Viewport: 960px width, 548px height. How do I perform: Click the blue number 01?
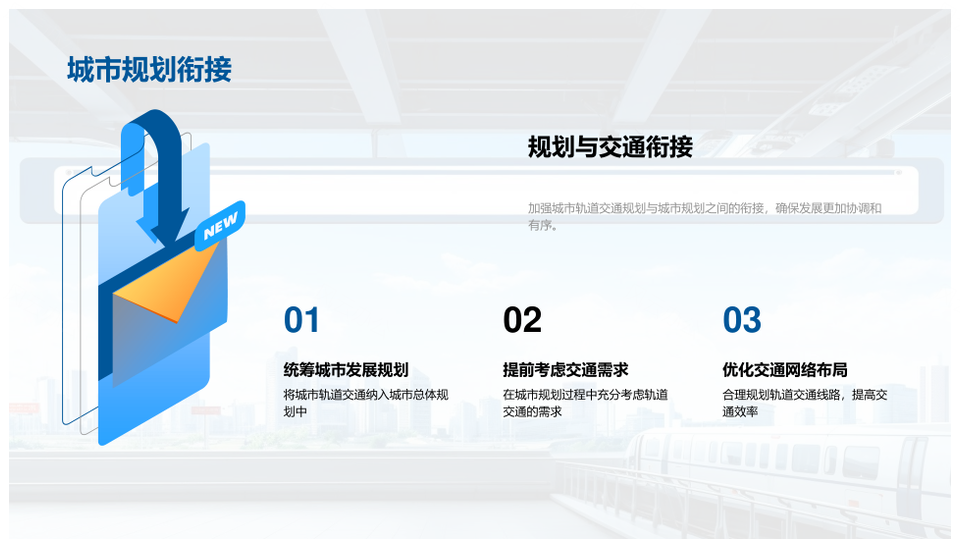(302, 320)
